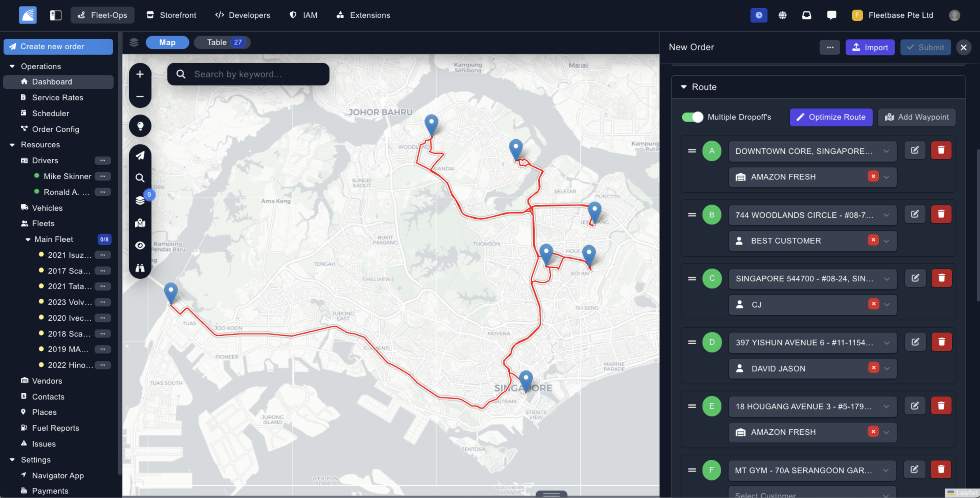Toggle the eye visibility map tool
980x498 pixels.
140,245
